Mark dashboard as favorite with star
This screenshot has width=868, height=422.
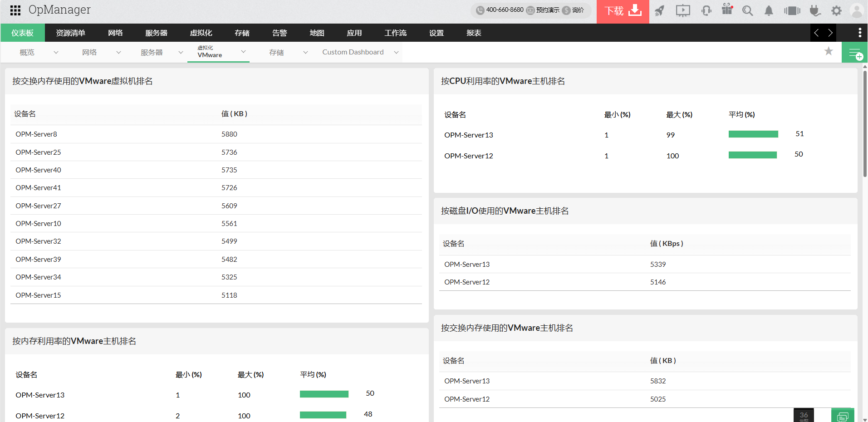(829, 51)
